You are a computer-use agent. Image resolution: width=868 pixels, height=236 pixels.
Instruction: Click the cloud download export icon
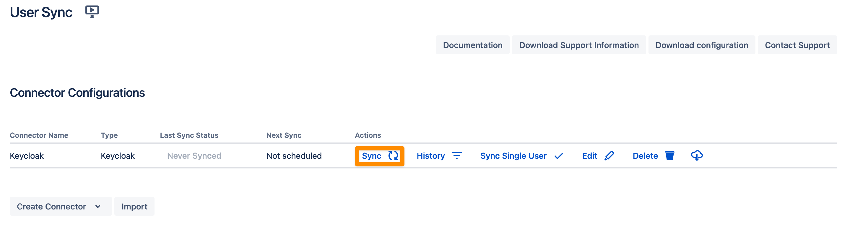coord(696,155)
